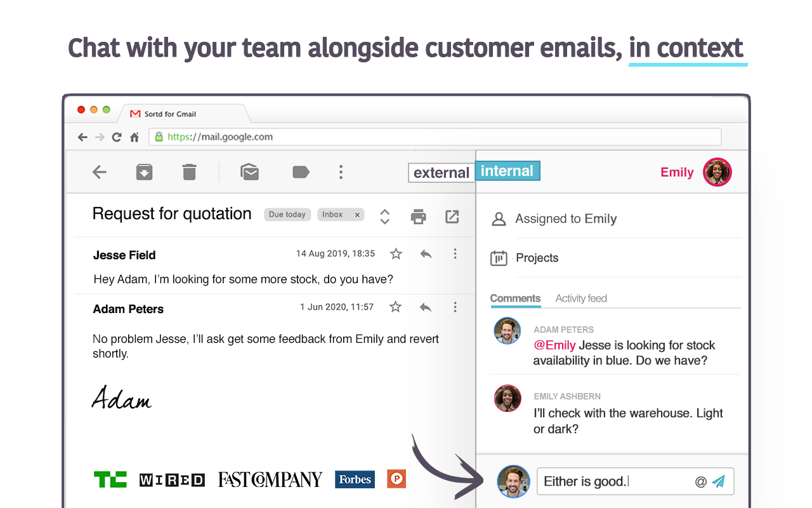812x508 pixels.
Task: Go forward in browser history
Action: click(x=100, y=137)
